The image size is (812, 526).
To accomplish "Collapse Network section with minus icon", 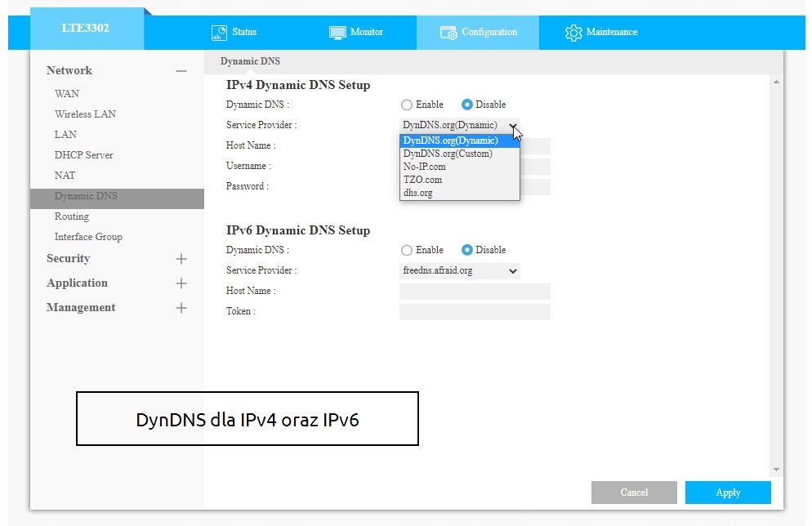I will [x=181, y=71].
